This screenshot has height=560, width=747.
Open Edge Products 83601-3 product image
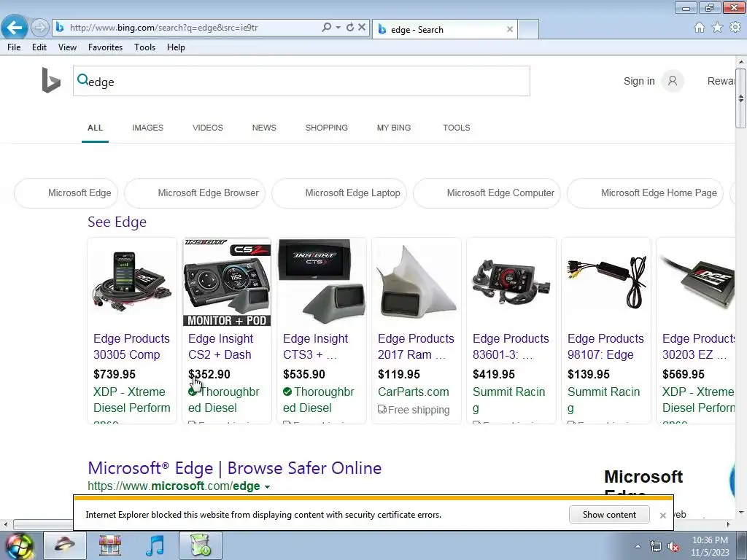pyautogui.click(x=511, y=283)
